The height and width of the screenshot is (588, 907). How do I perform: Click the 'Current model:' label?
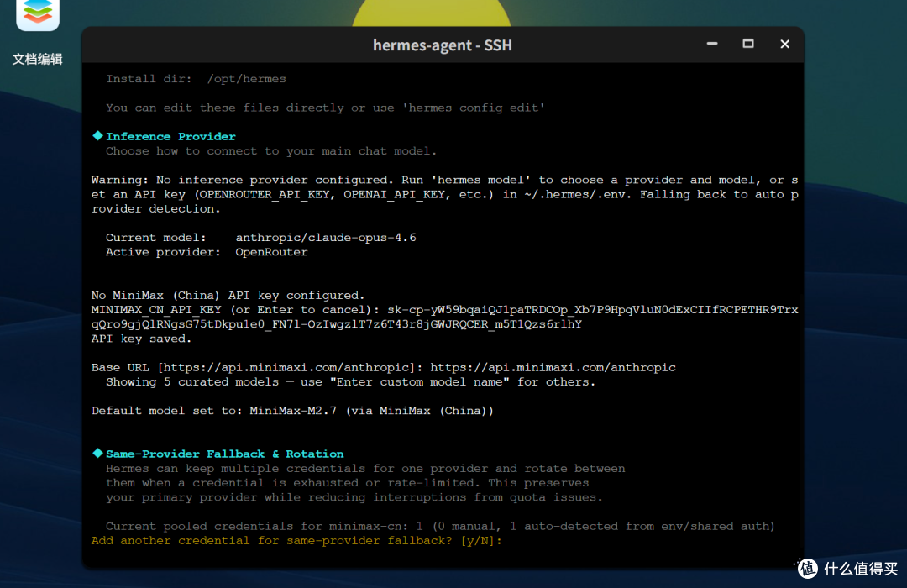point(156,237)
